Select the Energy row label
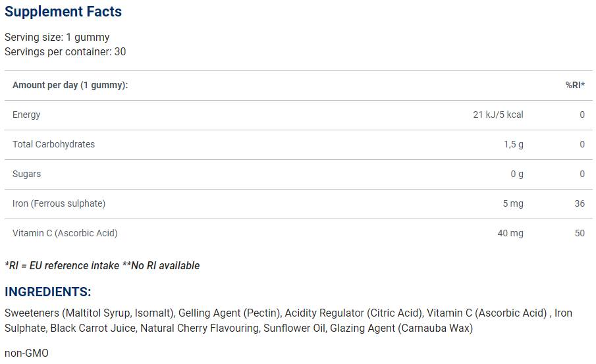Image resolution: width=596 pixels, height=364 pixels. 26,115
